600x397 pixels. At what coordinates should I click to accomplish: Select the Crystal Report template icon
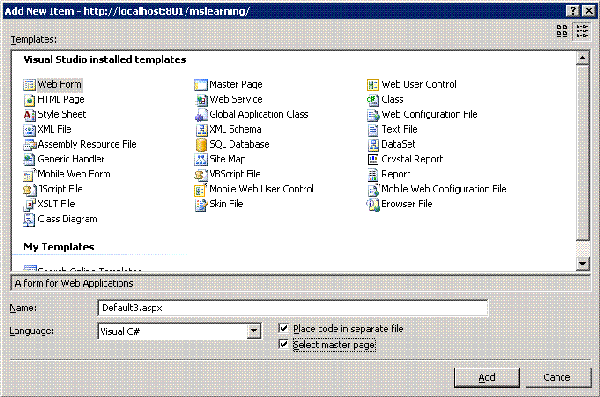(373, 159)
